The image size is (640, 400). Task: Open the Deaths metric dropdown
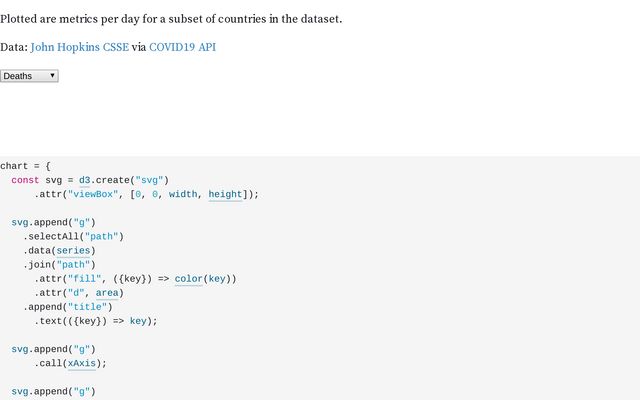tap(30, 76)
